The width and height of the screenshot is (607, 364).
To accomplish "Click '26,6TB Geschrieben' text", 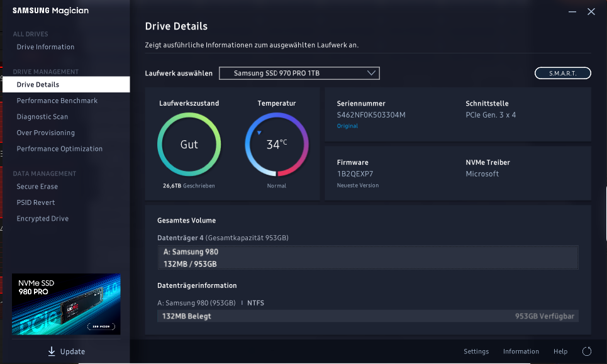I will point(189,185).
